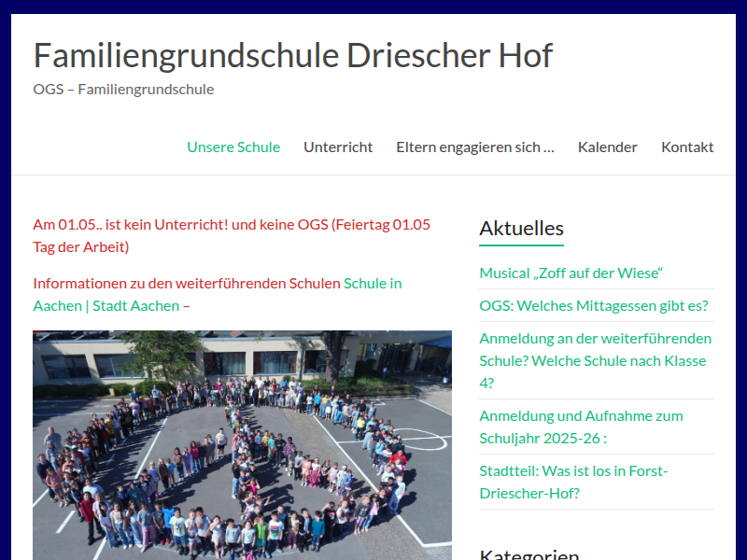Select Eltern engagieren sich navigation item
Image resolution: width=747 pixels, height=560 pixels.
pos(475,147)
